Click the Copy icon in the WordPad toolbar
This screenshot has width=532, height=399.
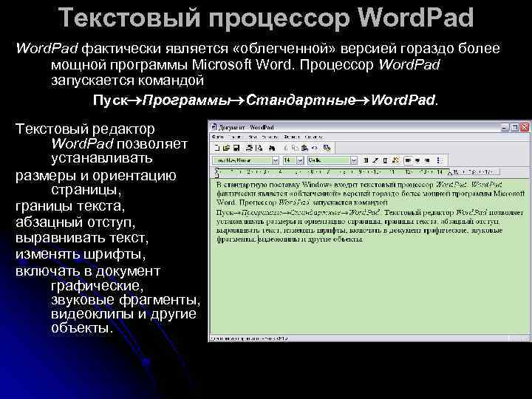click(295, 148)
